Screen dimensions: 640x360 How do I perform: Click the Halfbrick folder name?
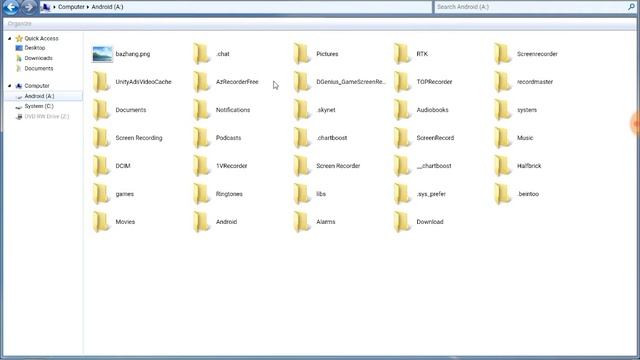[529, 166]
